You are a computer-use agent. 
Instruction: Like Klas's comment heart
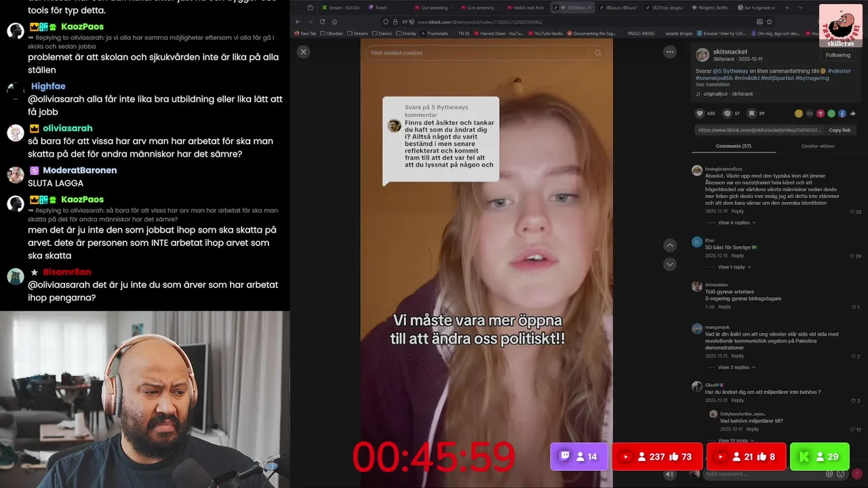(852, 256)
